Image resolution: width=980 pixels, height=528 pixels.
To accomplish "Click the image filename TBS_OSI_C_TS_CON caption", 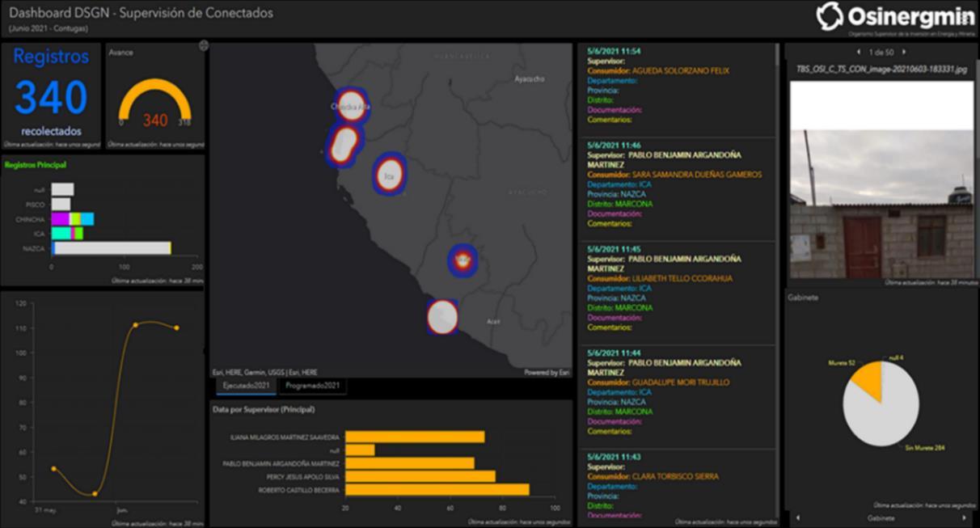I will click(881, 70).
